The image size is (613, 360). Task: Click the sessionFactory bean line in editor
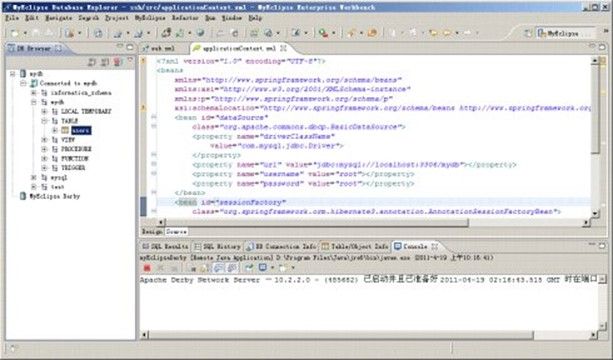(x=231, y=202)
